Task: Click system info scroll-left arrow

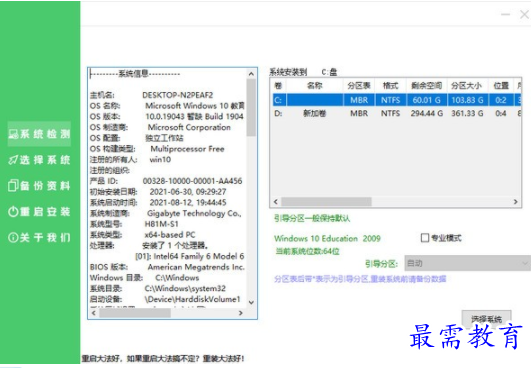Action: (94, 313)
